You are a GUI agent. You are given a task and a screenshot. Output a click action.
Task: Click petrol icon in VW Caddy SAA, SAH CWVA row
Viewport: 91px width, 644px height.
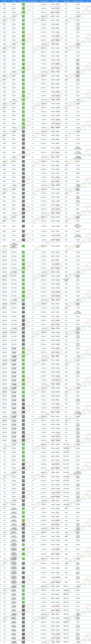coord(23,460)
